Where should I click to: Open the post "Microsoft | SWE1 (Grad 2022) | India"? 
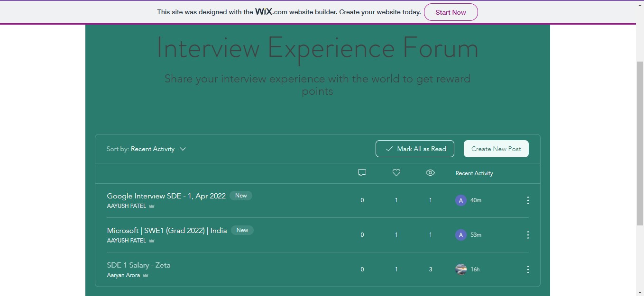167,231
